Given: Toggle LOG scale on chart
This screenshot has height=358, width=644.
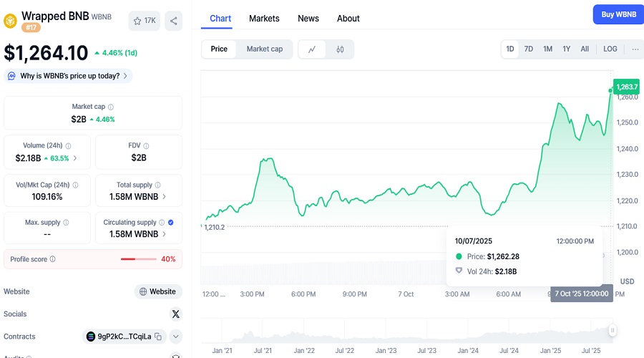Looking at the screenshot, I should (x=610, y=49).
